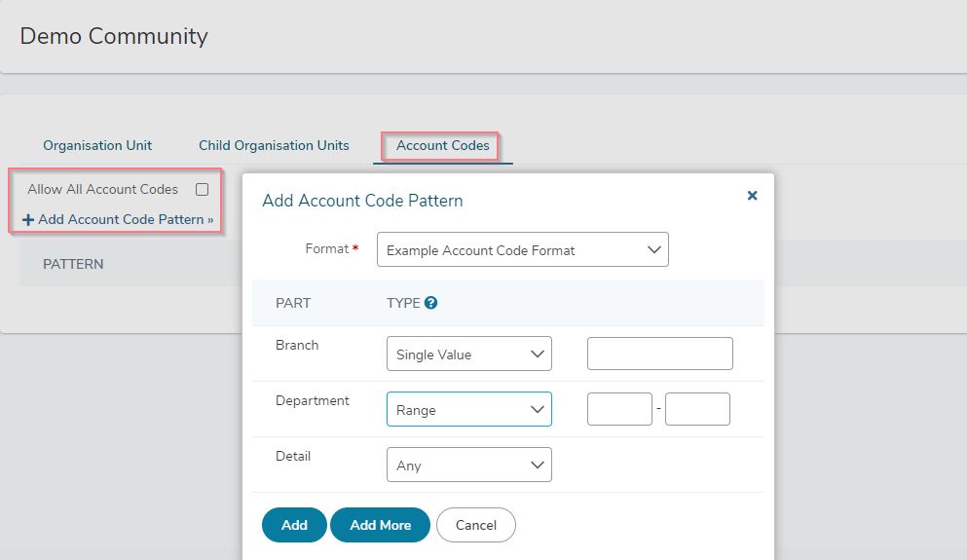
Task: Open the Branch type dropdown
Action: click(468, 354)
